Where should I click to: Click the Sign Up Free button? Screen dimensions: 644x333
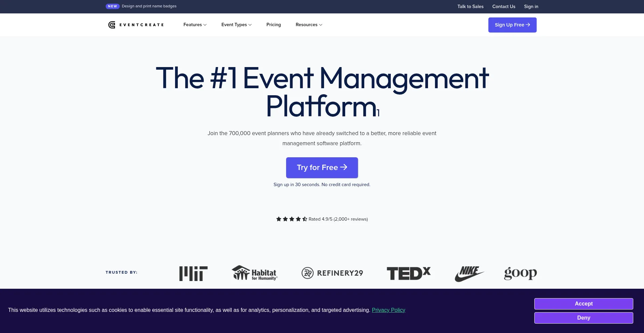click(x=512, y=25)
